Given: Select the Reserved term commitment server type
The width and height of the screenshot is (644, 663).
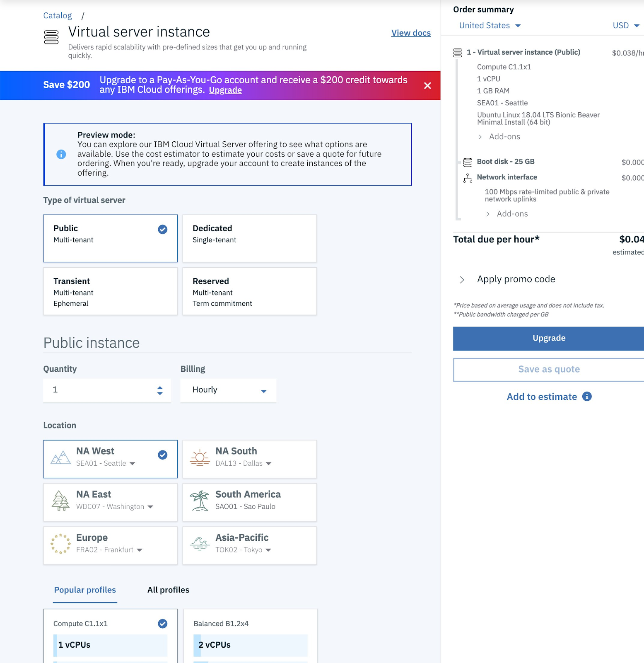Looking at the screenshot, I should tap(250, 291).
